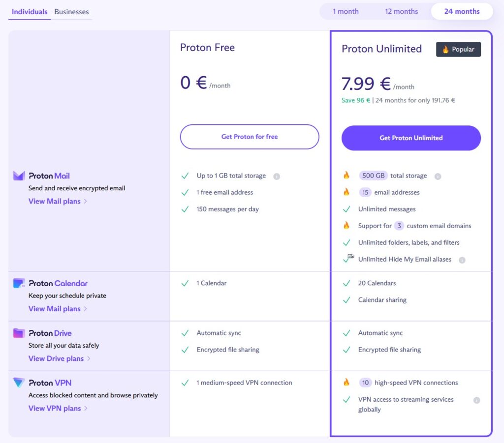Click the Proton Mail envelope icon
Viewport: 504px width, 443px height.
click(x=19, y=176)
